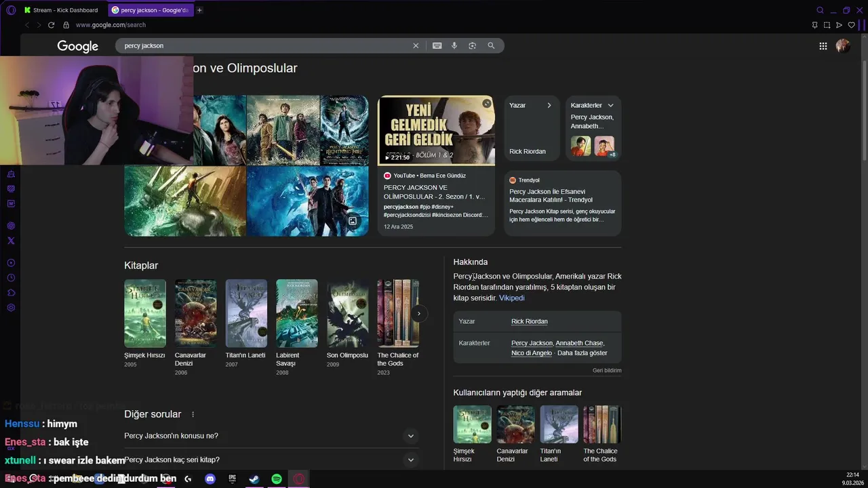Open related search Şimşek Hırsızı thumbnail
The image size is (868, 488).
coord(472,424)
